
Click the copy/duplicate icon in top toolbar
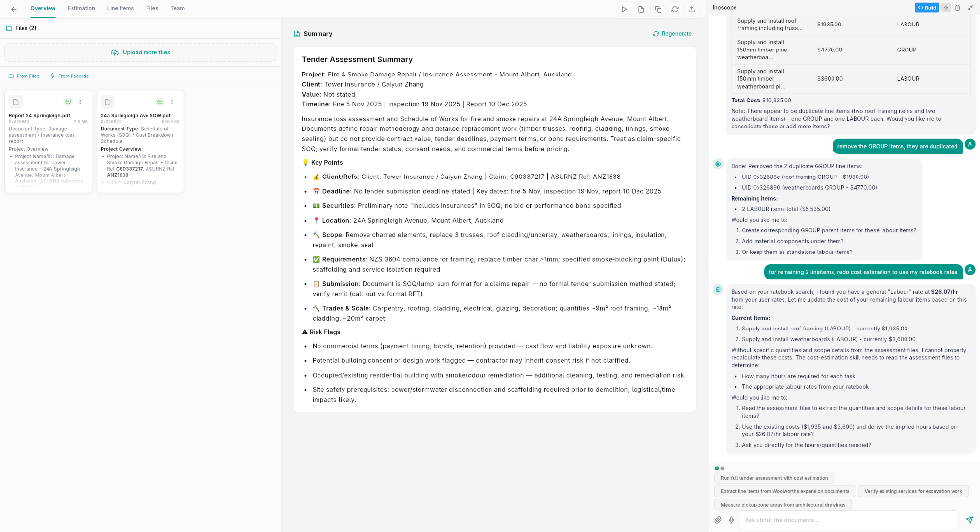pyautogui.click(x=658, y=9)
